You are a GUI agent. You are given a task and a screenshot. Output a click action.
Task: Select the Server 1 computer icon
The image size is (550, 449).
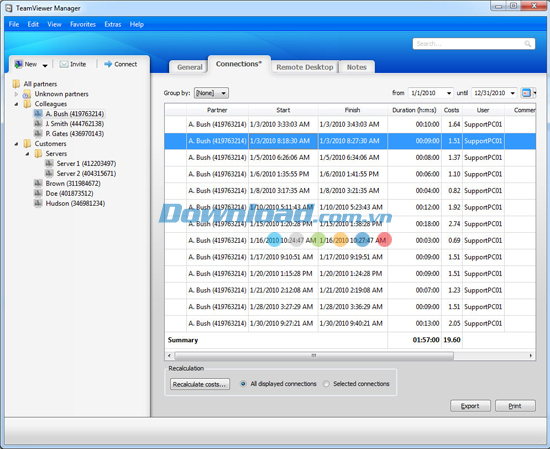pos(49,163)
